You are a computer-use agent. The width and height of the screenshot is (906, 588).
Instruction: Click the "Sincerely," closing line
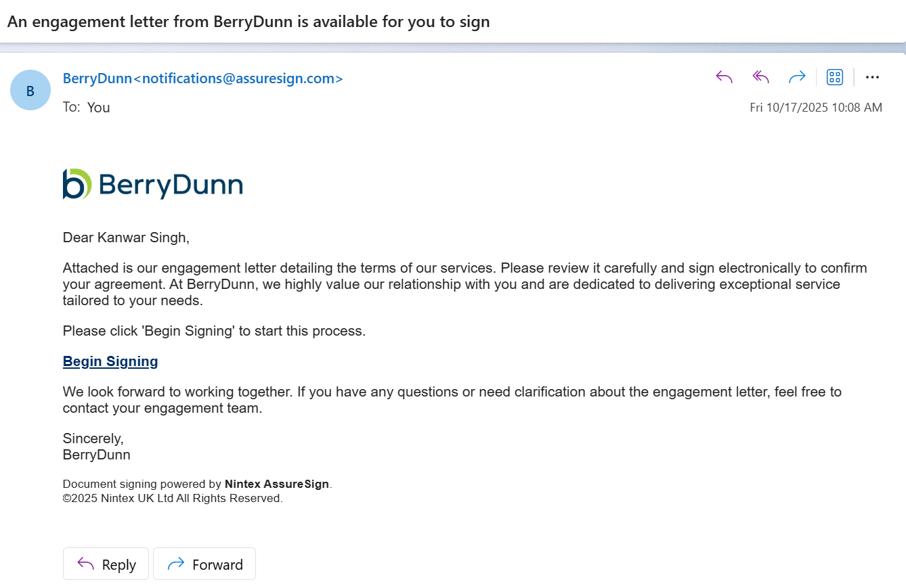pos(93,438)
